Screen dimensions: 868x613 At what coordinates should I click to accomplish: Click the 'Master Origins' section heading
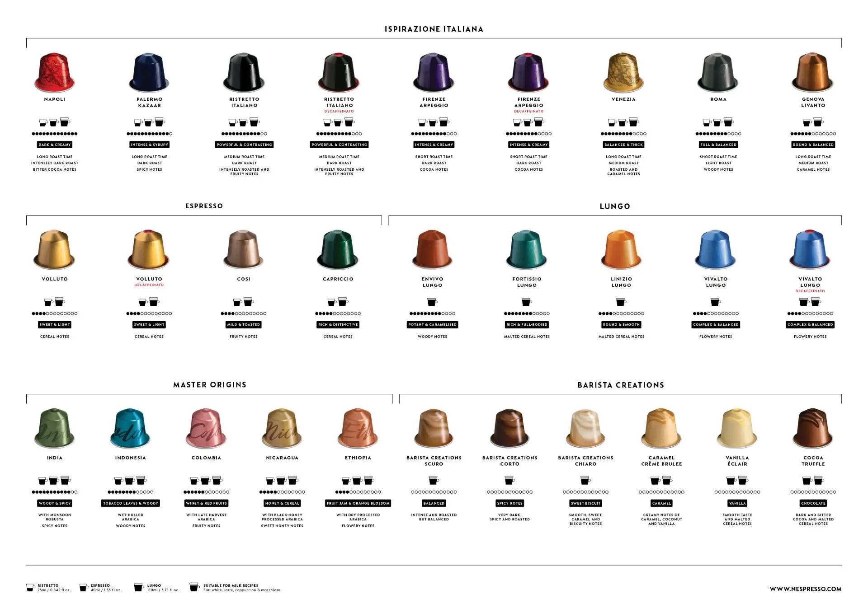(x=210, y=385)
